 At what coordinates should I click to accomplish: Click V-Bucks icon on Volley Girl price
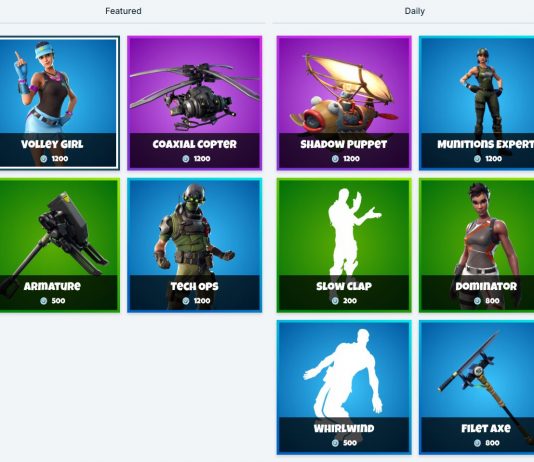tap(44, 159)
